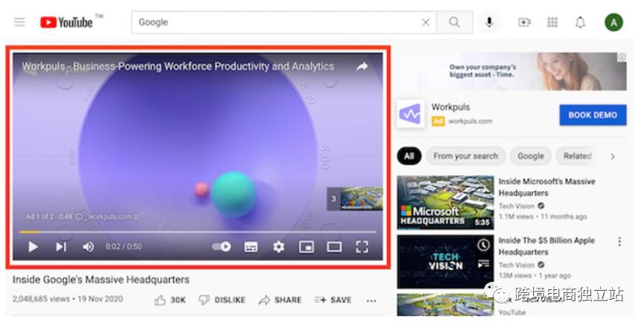Click the SHARE button below video
This screenshot has height=322, width=644.
(x=280, y=300)
